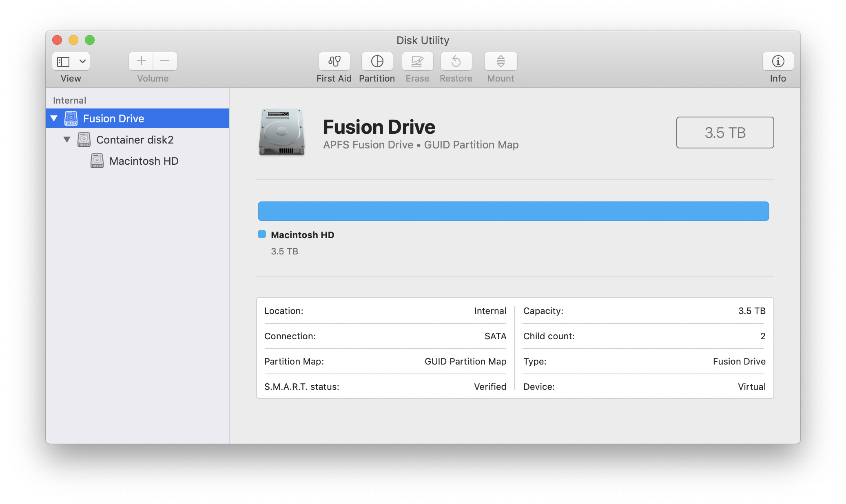
Task: Click the 'View' toolbar label
Action: [71, 78]
